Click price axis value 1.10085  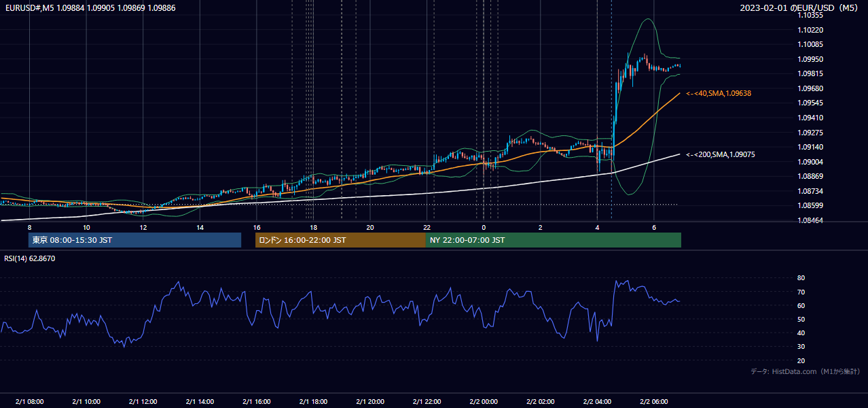coord(810,45)
